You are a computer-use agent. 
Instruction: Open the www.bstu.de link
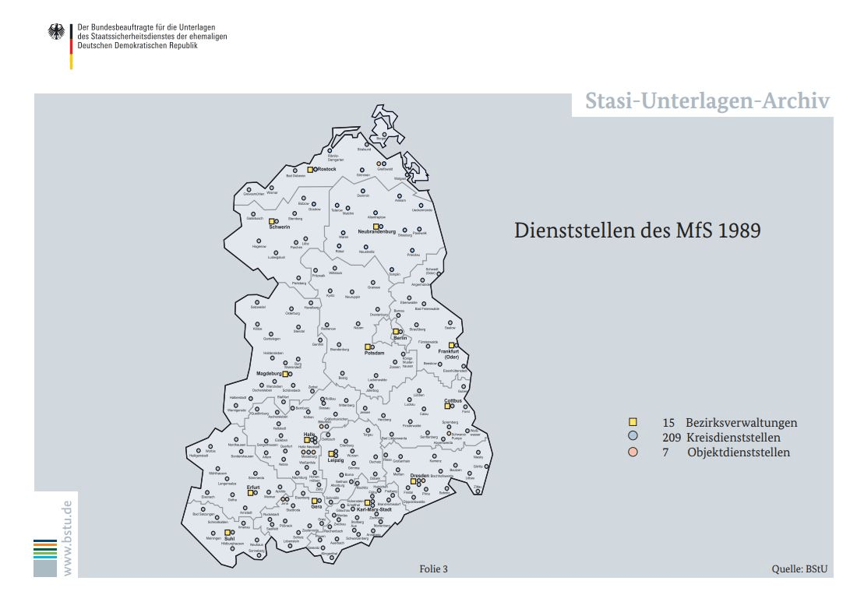pyautogui.click(x=68, y=538)
